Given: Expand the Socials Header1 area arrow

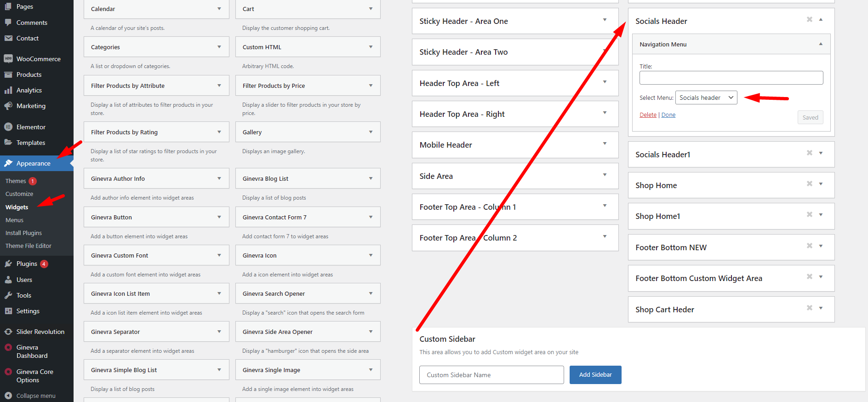Looking at the screenshot, I should coord(821,153).
